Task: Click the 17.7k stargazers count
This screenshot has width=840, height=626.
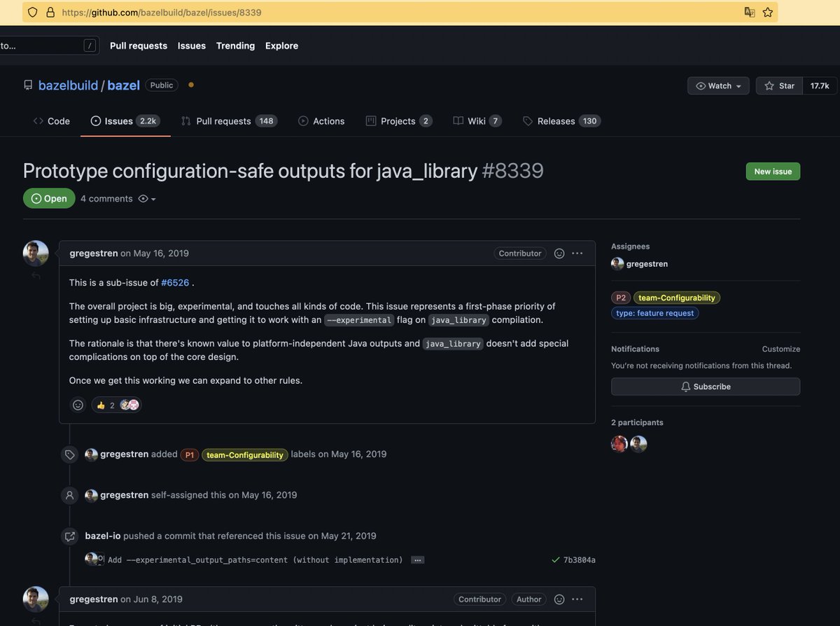Action: click(x=820, y=85)
